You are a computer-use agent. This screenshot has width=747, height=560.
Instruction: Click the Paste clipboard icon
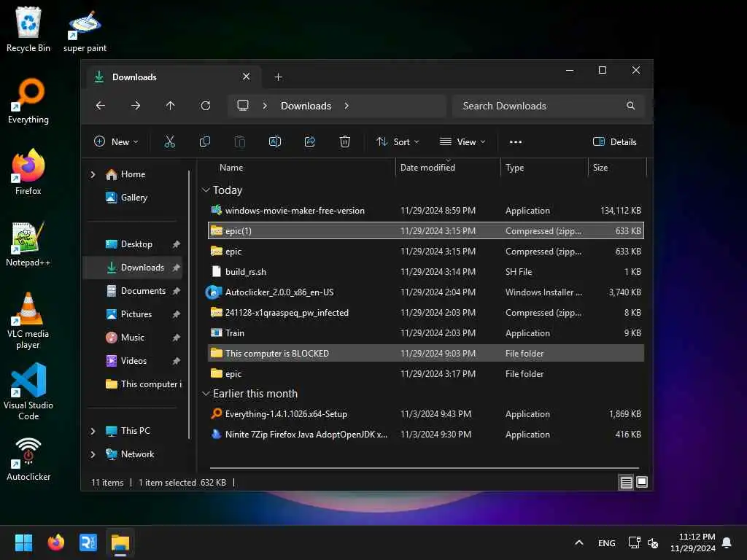click(239, 141)
